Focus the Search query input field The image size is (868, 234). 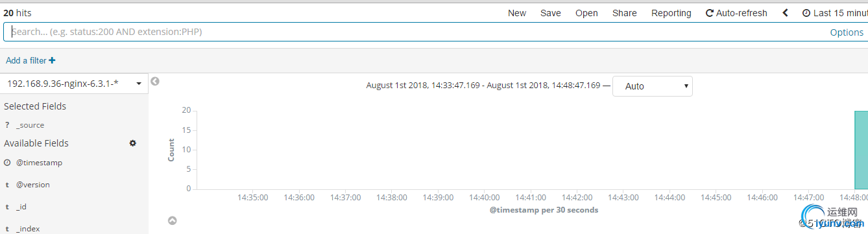click(415, 32)
